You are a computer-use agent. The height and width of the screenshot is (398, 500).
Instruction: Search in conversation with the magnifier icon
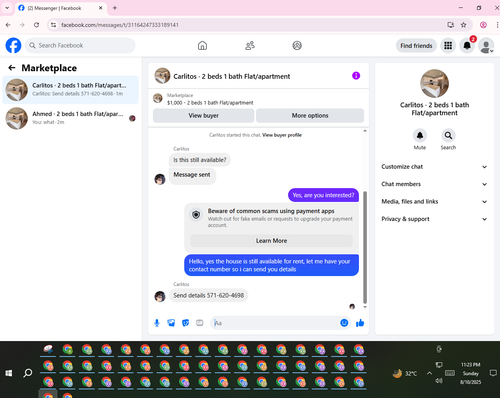pos(448,135)
